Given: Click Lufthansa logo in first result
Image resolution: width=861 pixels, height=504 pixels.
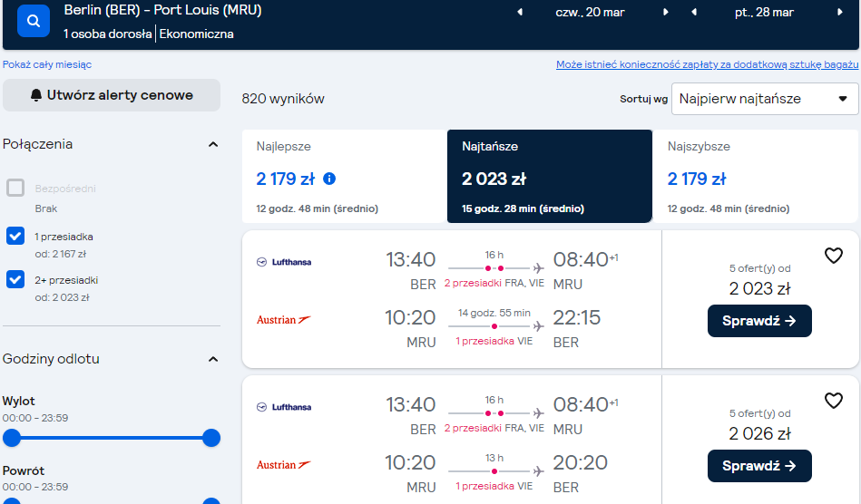Looking at the screenshot, I should click(284, 262).
